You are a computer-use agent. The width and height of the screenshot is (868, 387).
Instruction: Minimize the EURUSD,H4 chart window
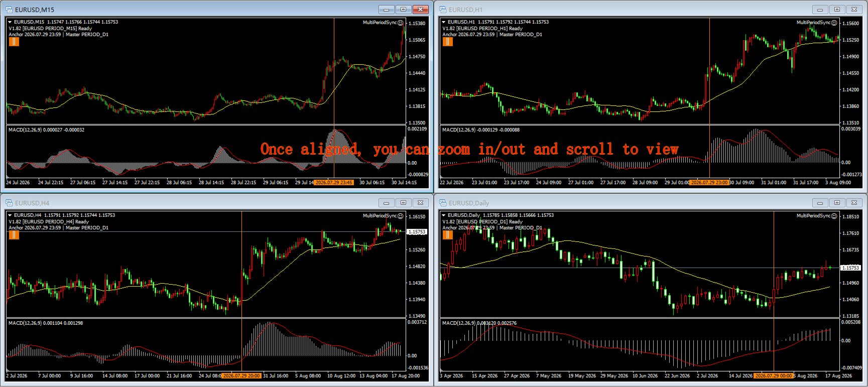[x=387, y=203]
